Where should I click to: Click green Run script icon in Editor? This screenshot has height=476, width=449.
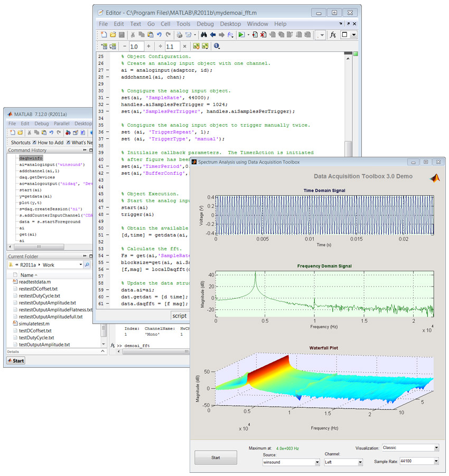pyautogui.click(x=241, y=35)
